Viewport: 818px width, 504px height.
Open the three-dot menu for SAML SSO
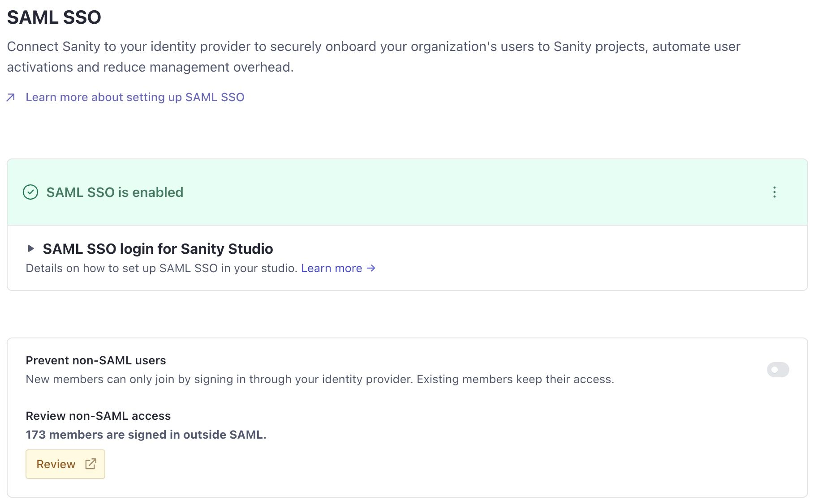click(x=774, y=192)
